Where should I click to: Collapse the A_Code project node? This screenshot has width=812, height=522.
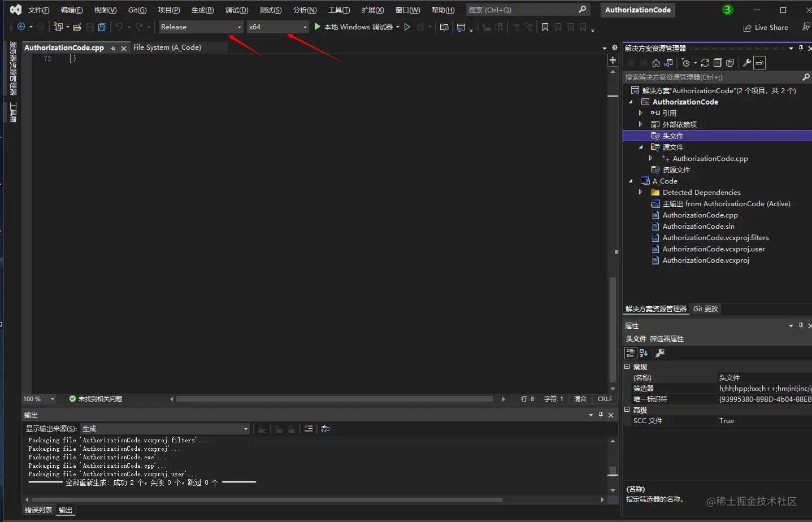tap(631, 181)
